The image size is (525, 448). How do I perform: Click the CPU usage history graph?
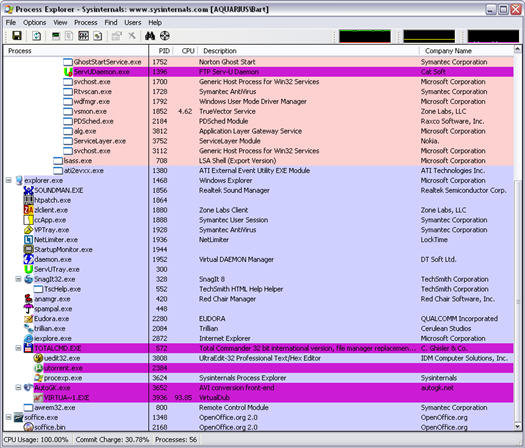365,36
